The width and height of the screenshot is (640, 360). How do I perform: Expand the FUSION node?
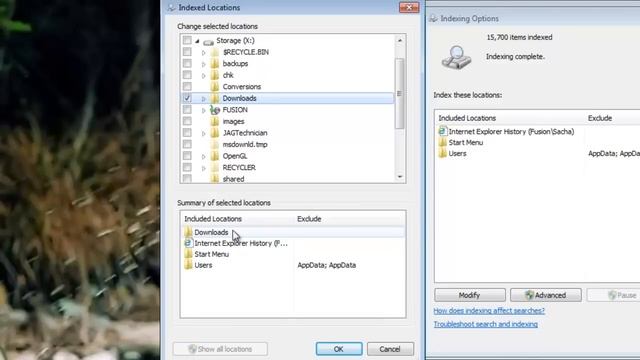pos(203,110)
